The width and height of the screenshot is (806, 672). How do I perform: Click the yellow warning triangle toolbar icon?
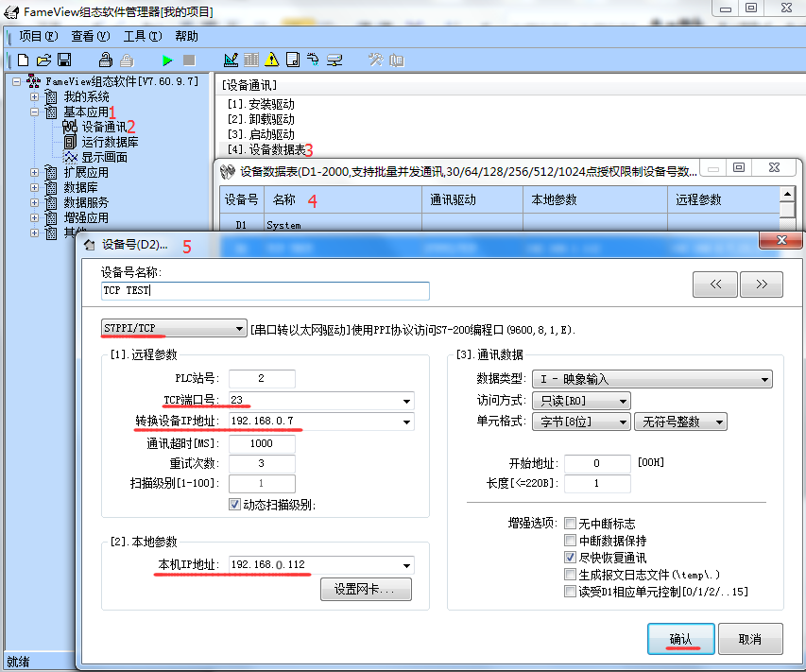(272, 60)
